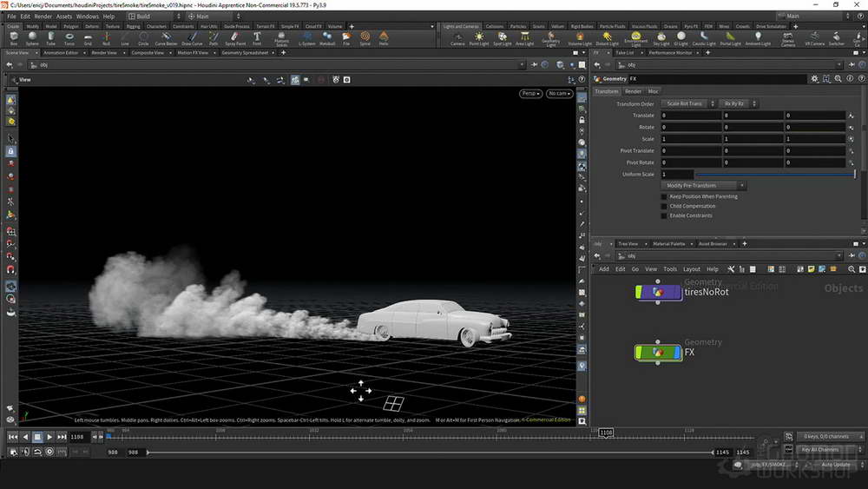The width and height of the screenshot is (868, 489).
Task: Toggle display flag on the FX node
Action: [x=678, y=353]
